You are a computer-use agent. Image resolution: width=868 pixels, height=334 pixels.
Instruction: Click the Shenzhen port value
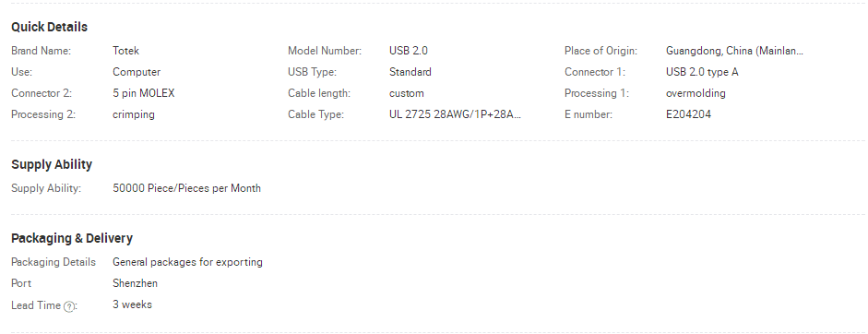(135, 283)
